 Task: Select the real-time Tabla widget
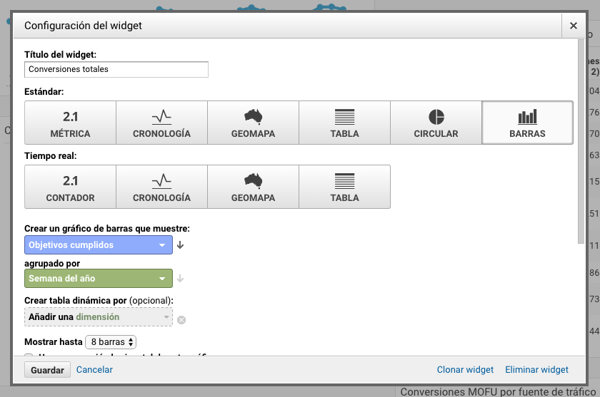point(344,187)
